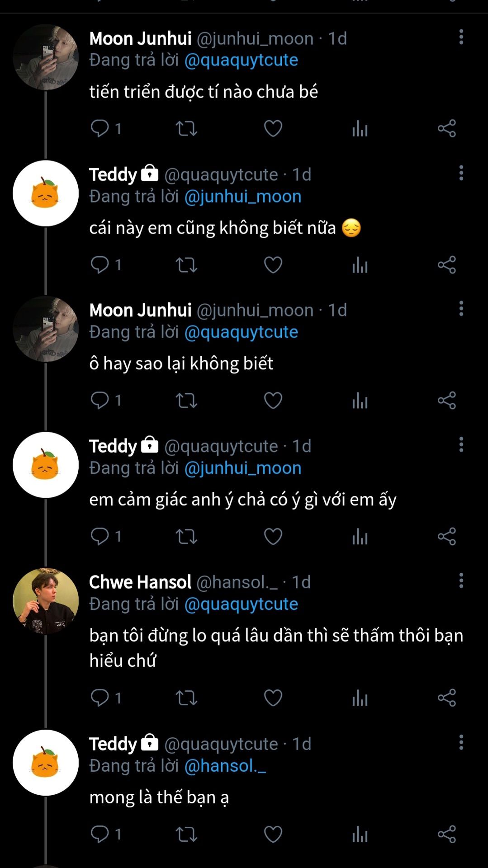The width and height of the screenshot is (488, 868).
Task: Open Moon Junhui's avatar on "tiến triển" tweet
Action: 46,57
